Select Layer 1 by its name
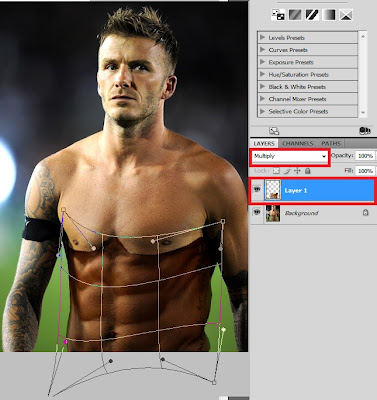Screen dimensions: 377x400 coord(296,190)
